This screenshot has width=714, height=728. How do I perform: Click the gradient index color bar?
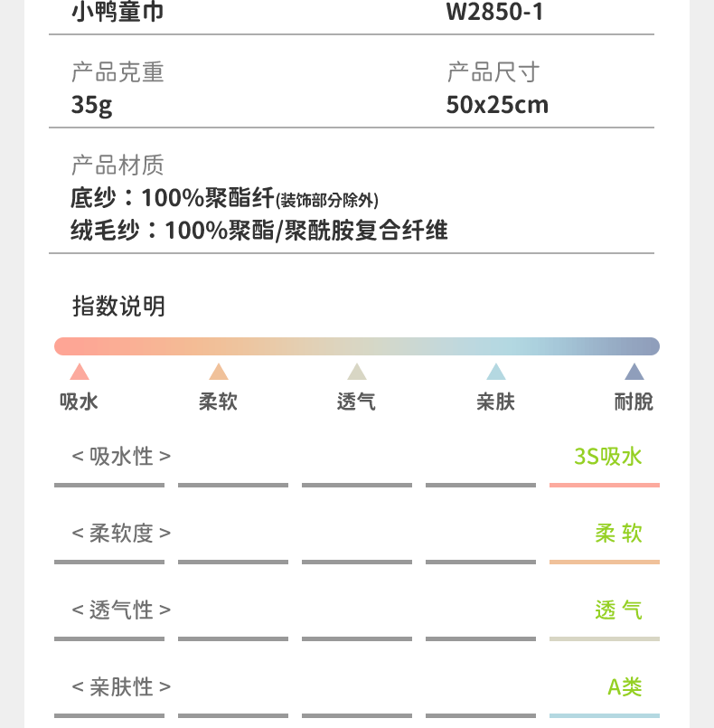tap(357, 346)
